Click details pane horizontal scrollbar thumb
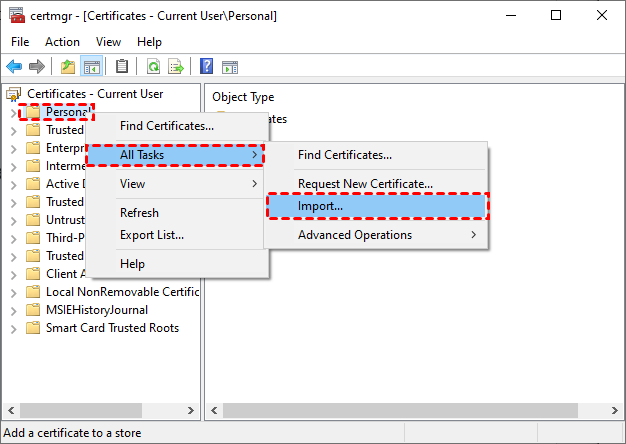The image size is (626, 444). [400, 410]
